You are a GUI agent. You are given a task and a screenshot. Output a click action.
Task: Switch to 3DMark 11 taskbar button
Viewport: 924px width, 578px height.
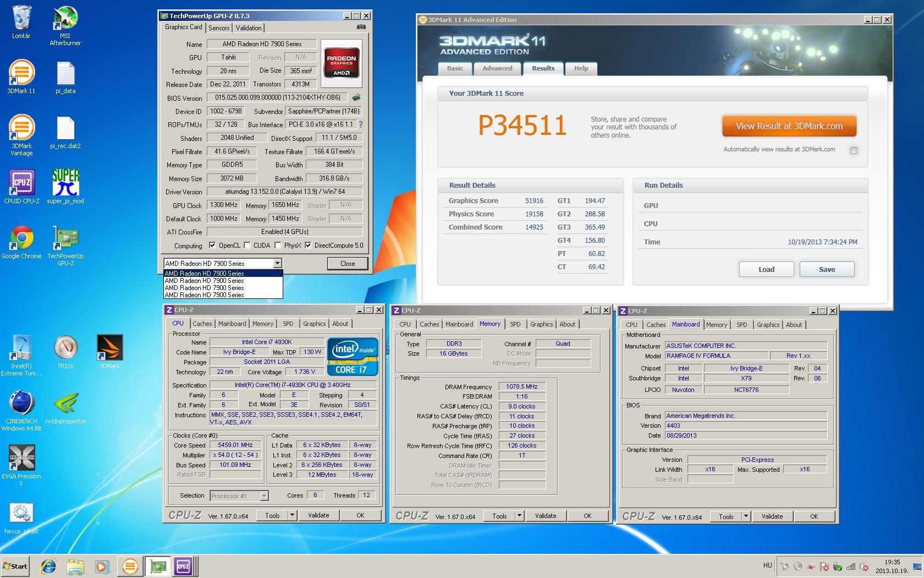point(130,566)
